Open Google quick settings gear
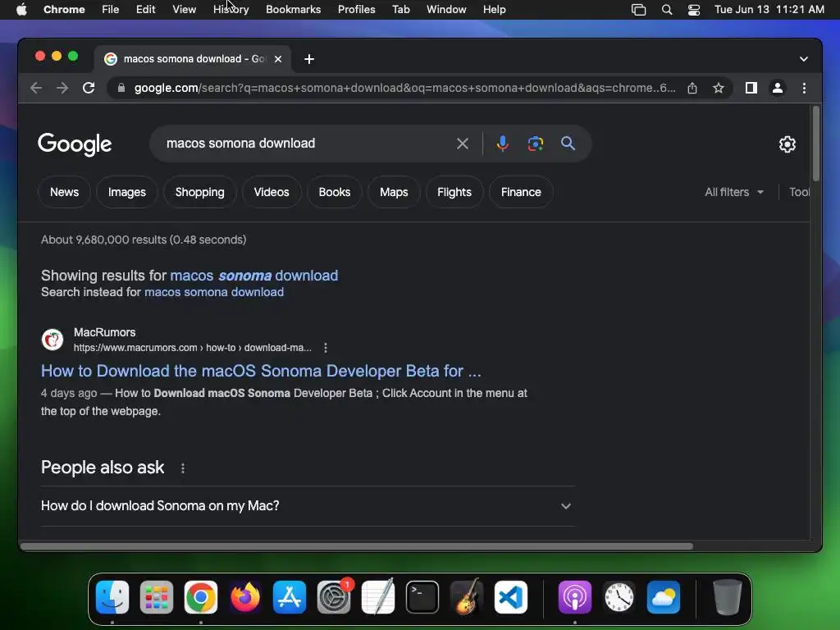 click(787, 144)
